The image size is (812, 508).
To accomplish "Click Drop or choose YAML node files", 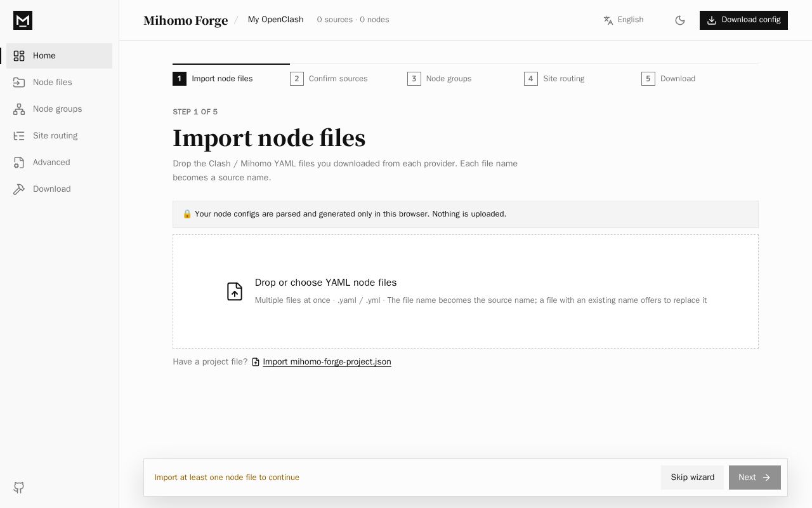I will (x=325, y=283).
